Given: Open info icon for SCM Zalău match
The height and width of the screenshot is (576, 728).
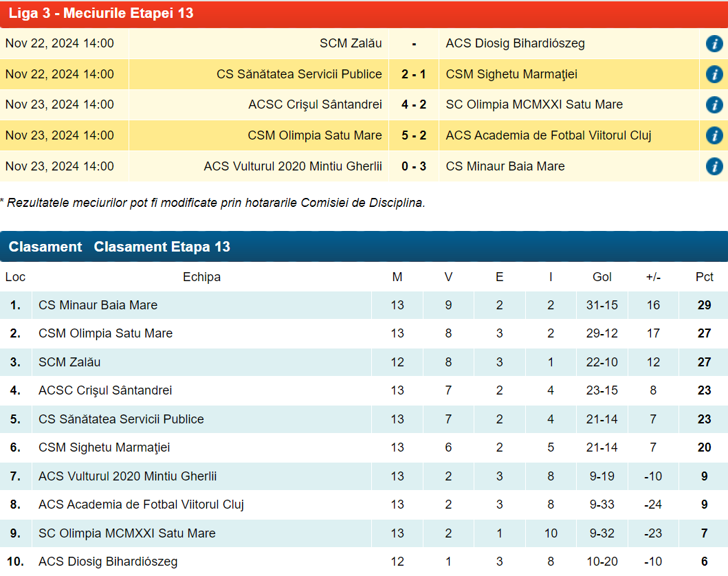Looking at the screenshot, I should coord(714,44).
